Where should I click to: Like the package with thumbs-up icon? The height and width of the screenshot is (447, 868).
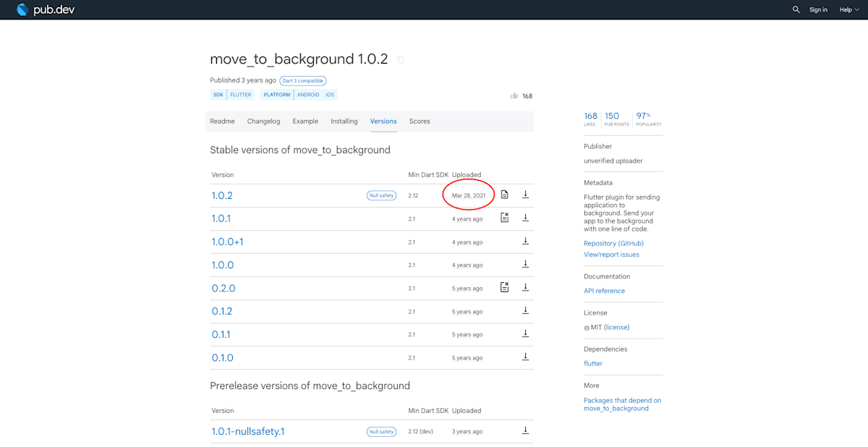click(514, 95)
